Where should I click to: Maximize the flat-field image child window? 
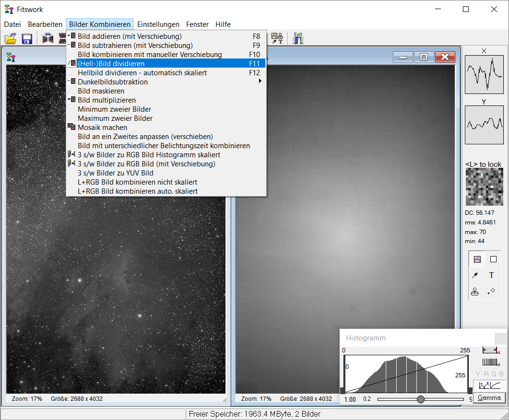point(424,57)
